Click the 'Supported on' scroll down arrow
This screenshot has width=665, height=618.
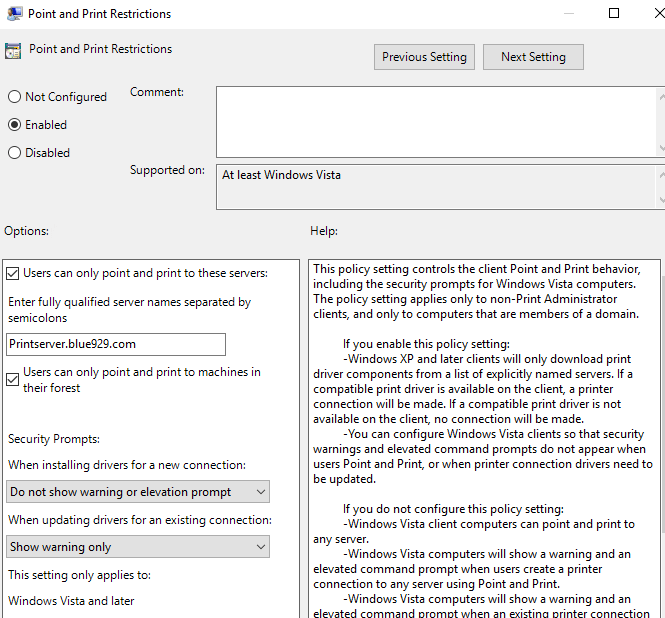[660, 200]
